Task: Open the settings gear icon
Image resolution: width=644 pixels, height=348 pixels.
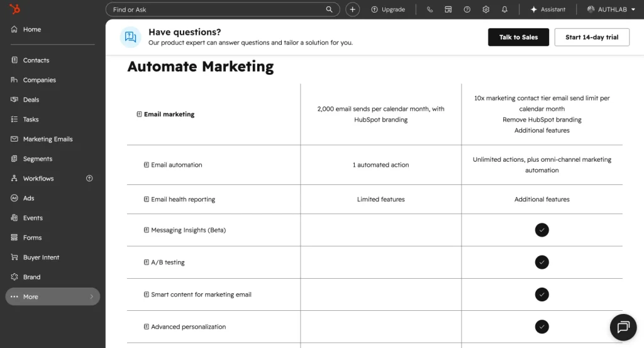Action: coord(486,9)
